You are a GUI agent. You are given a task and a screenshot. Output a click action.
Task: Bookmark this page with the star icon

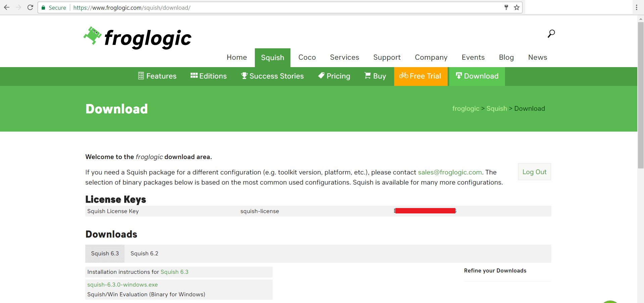coord(517,7)
